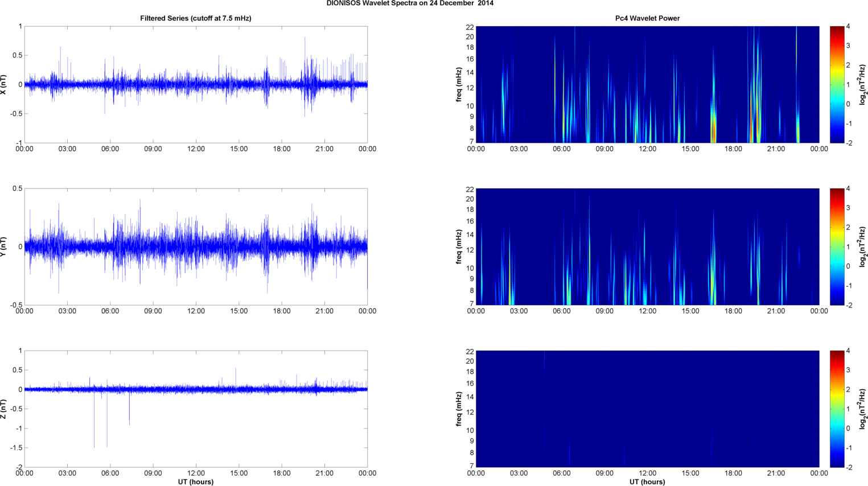Click the X (nT) axis label
The height and width of the screenshot is (486, 868).
coord(4,84)
